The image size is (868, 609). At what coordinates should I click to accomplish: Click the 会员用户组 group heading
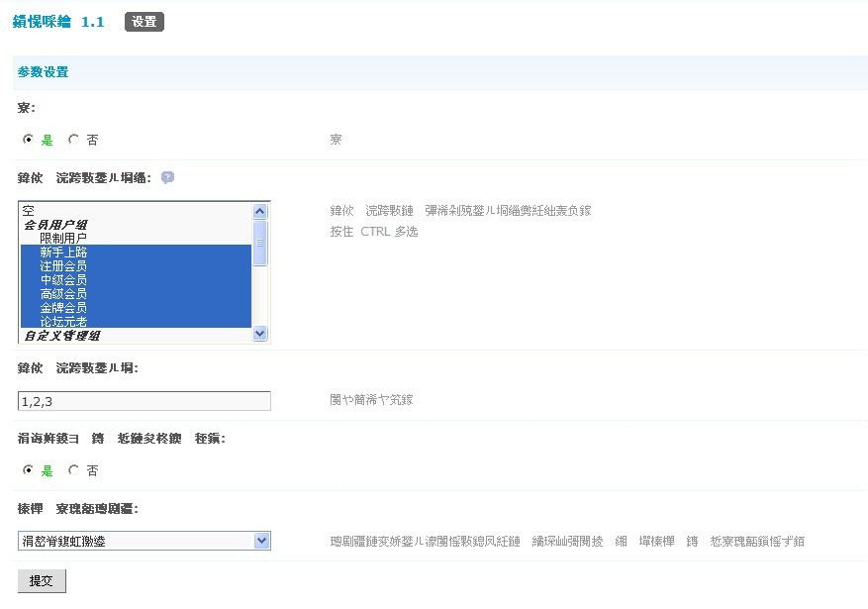(55, 224)
